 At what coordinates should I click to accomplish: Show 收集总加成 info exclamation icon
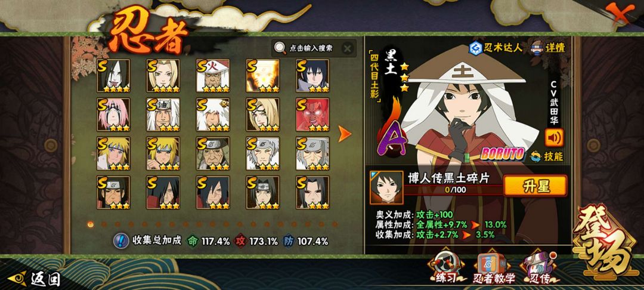(x=120, y=240)
